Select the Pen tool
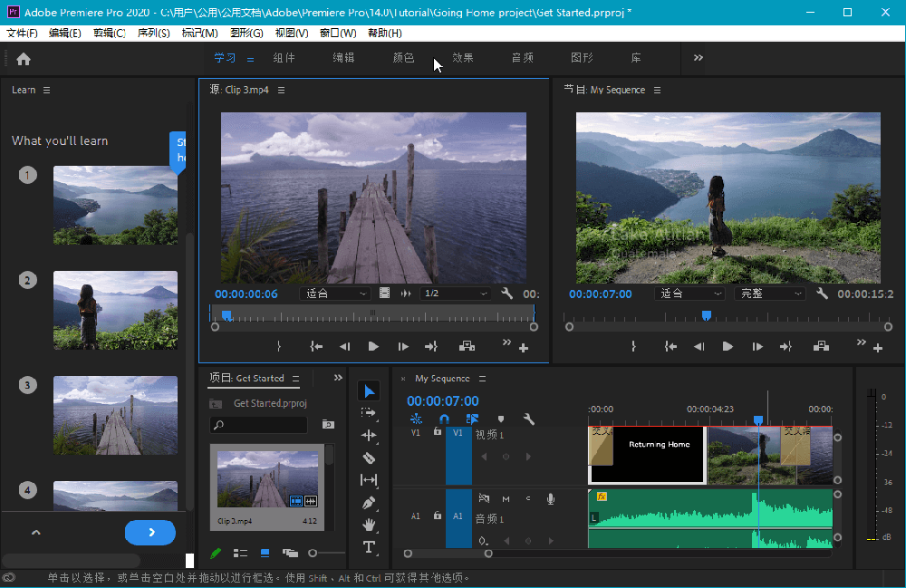This screenshot has width=906, height=588. 369,503
